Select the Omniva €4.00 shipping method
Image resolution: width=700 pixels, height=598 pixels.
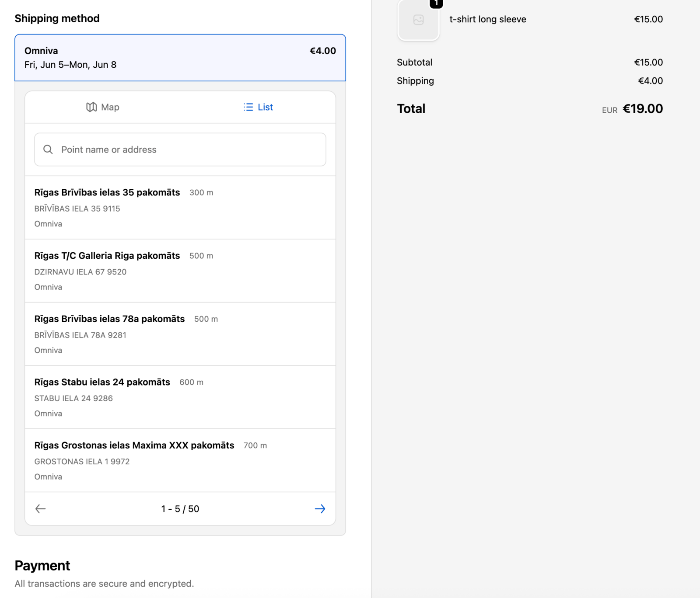[180, 58]
